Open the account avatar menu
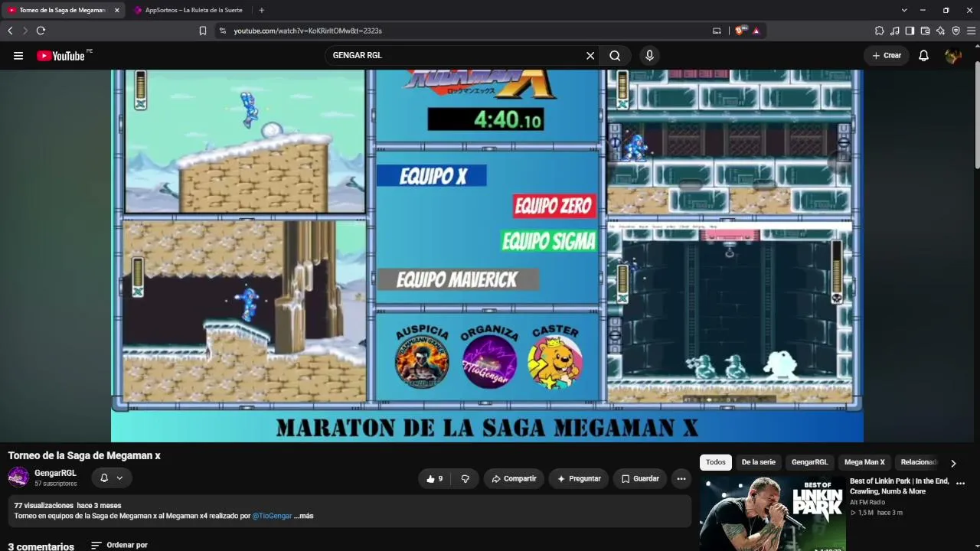Screen dimensions: 980x551 click(953, 55)
